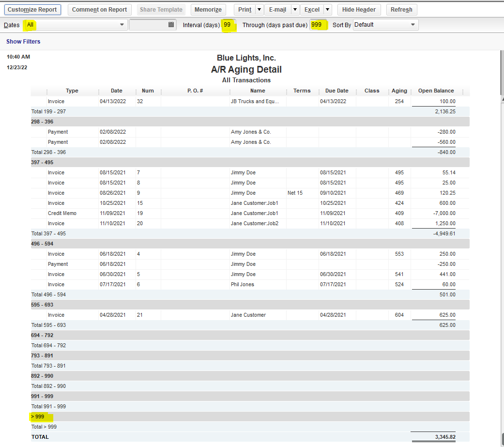Click the Aging column header

(399, 91)
